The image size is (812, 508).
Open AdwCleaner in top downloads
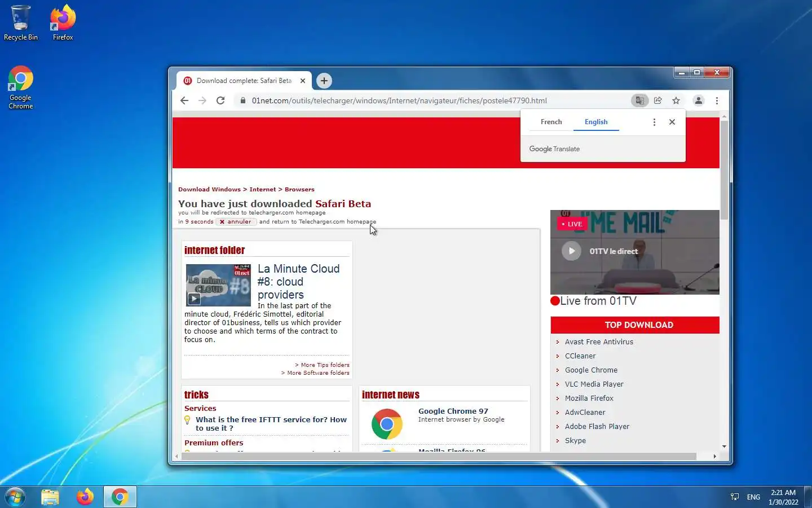tap(585, 413)
